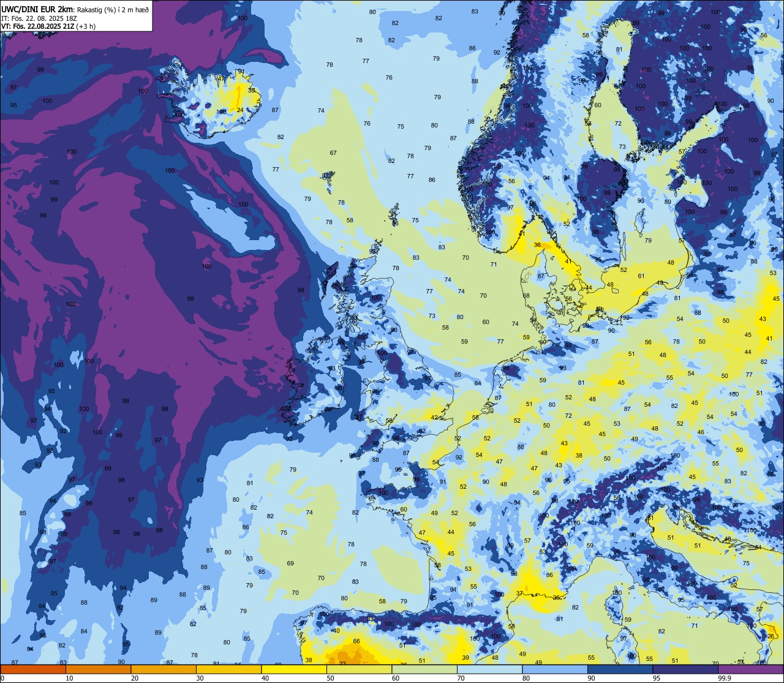This screenshot has height=683, width=784.
Task: Click the '23' humidity value over Spain
Action: click(x=342, y=663)
